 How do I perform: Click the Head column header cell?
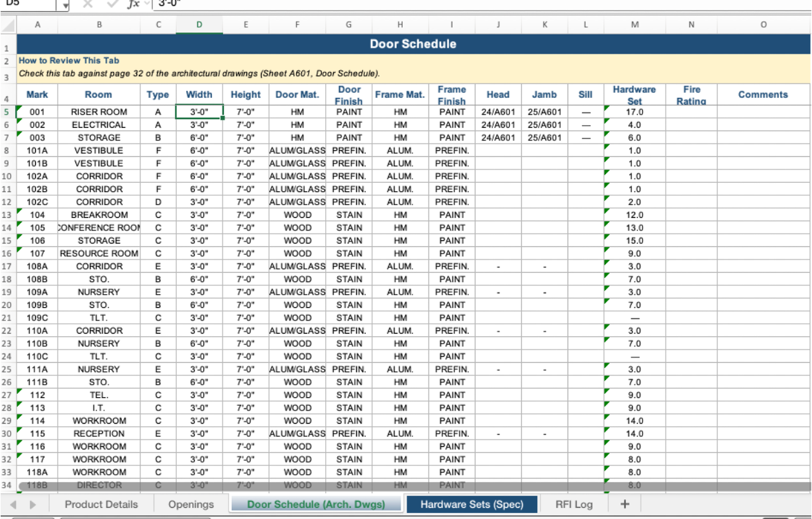[x=498, y=95]
